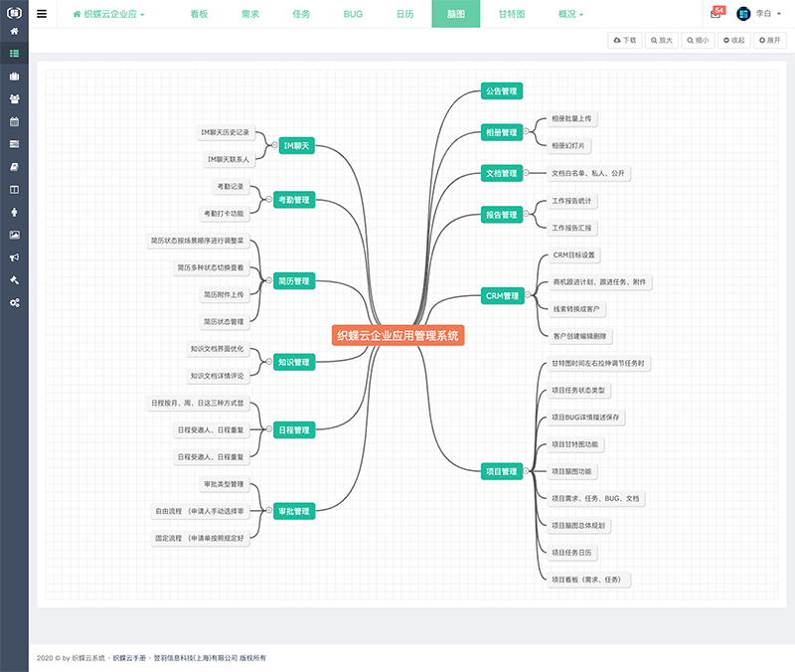Click the megaphone announcements sidebar icon
This screenshot has width=795, height=672.
pyautogui.click(x=14, y=256)
